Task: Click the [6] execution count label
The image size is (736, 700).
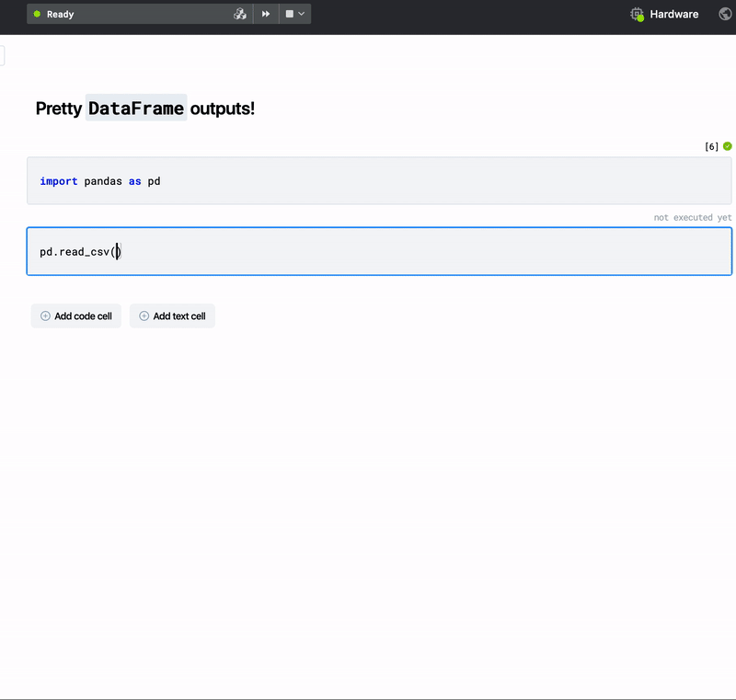Action: coord(711,146)
